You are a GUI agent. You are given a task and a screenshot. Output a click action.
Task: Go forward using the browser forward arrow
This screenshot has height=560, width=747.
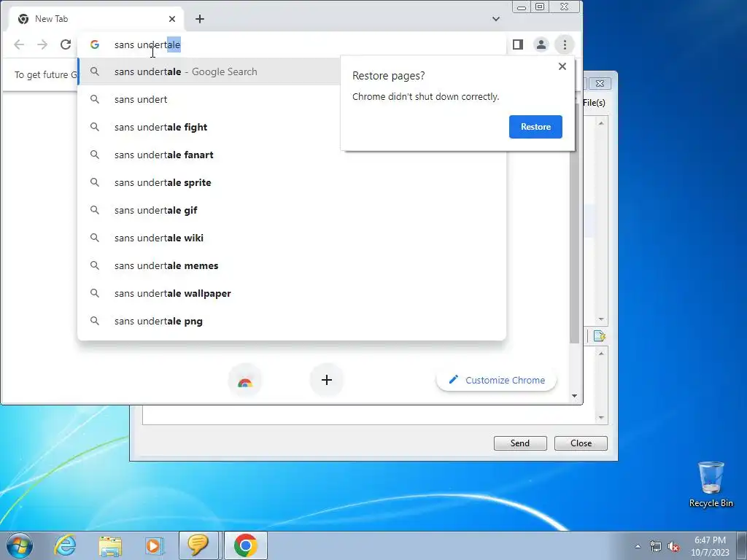pos(42,44)
